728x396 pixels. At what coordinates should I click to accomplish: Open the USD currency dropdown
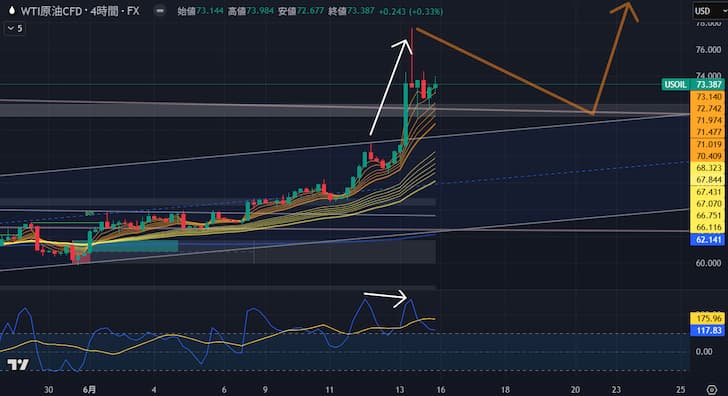click(709, 11)
